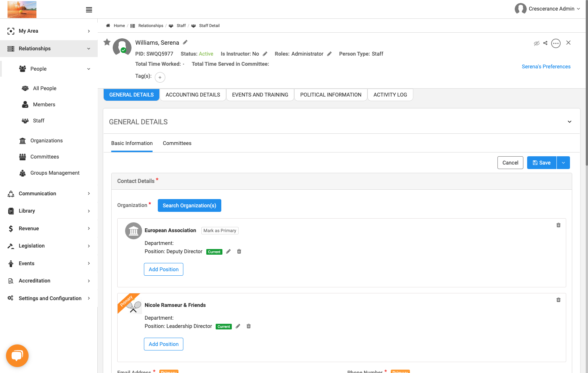This screenshot has height=373, width=588.
Task: Open Serena's Preferences link
Action: point(546,66)
